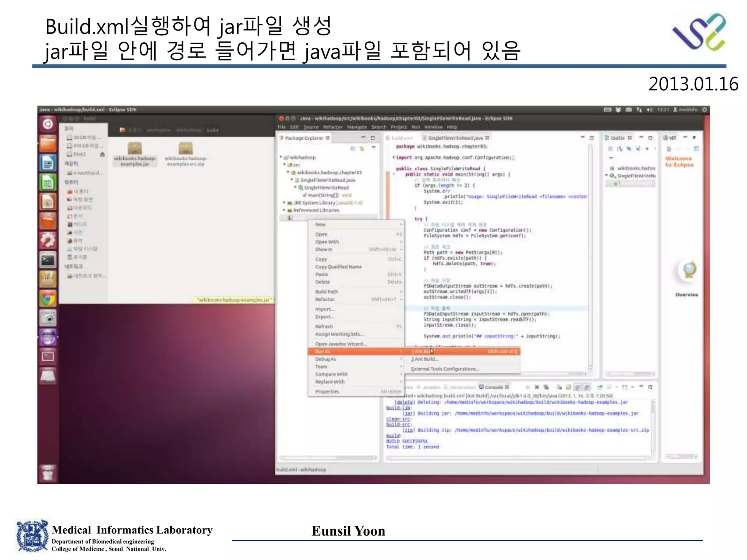Launch LibreOffice Calc from the dock
This screenshot has width=747, height=560.
[x=48, y=182]
